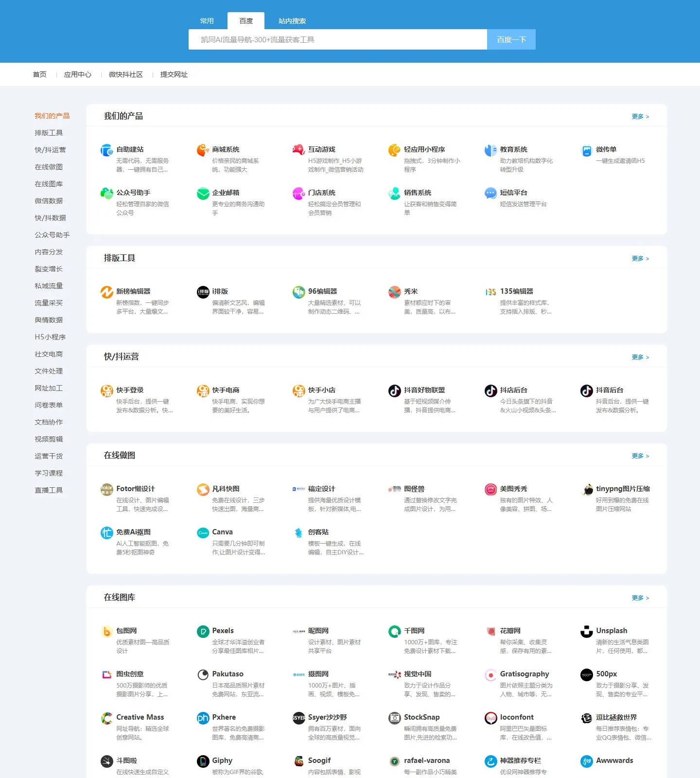Click the 美图秀秀 icon
This screenshot has width=700, height=778.
pos(490,490)
